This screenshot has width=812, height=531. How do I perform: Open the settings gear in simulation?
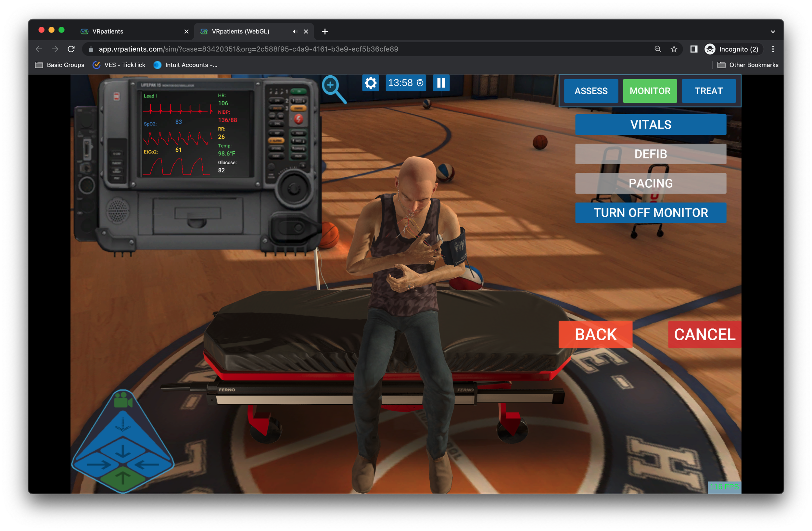[x=370, y=83]
